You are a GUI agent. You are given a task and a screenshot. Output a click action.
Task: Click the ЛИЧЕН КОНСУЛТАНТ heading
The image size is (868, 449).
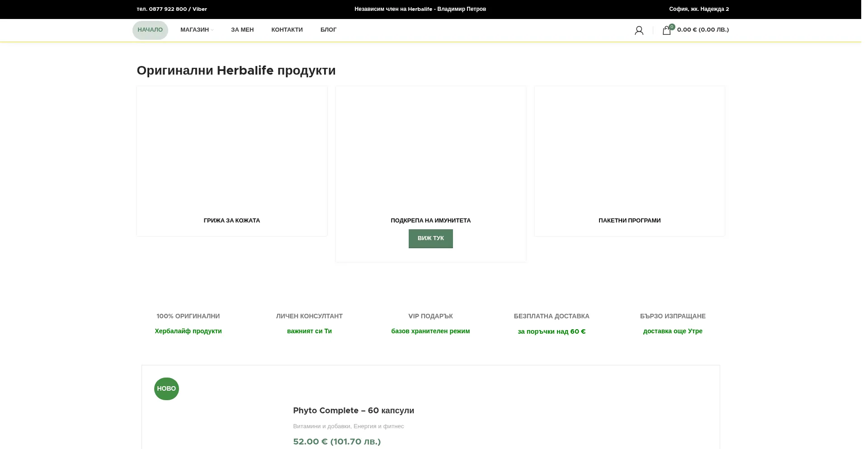pyautogui.click(x=309, y=316)
